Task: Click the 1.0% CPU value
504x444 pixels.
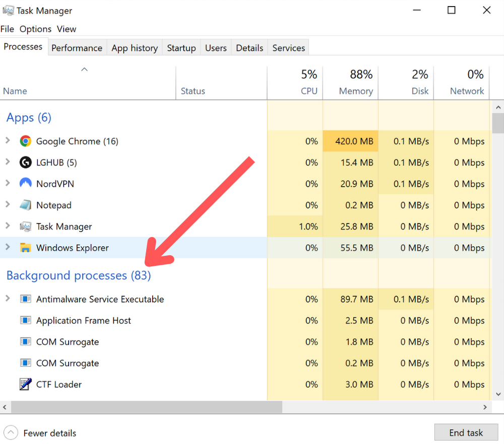Action: [308, 227]
